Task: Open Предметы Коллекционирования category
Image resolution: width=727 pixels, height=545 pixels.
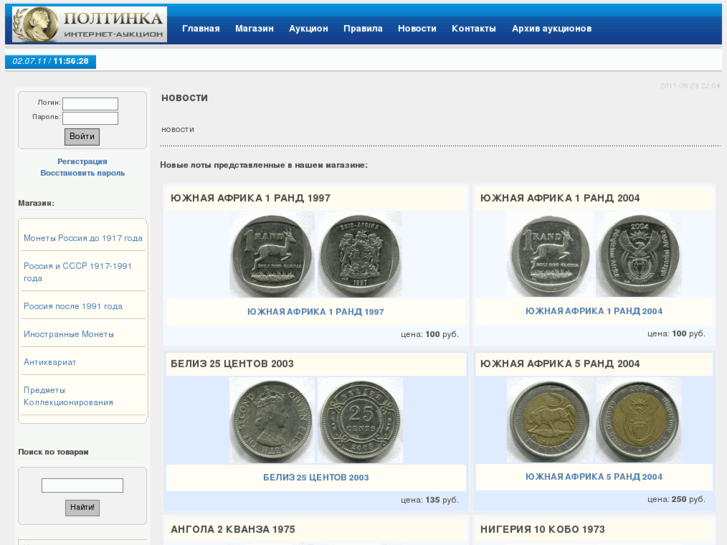Action: pos(68,396)
